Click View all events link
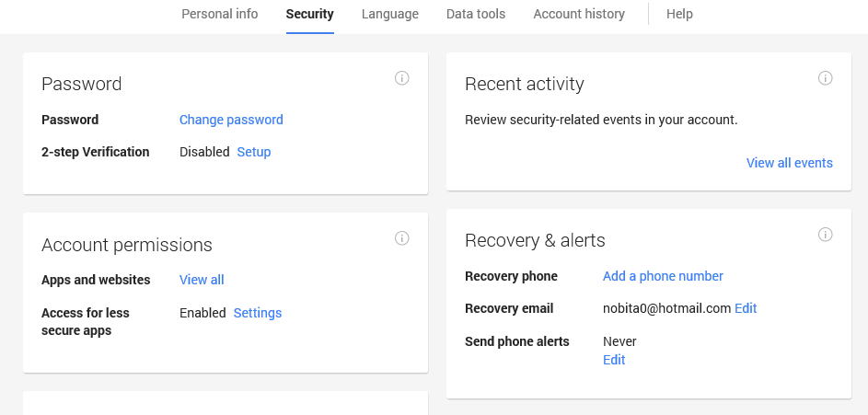The height and width of the screenshot is (415, 868). click(789, 163)
